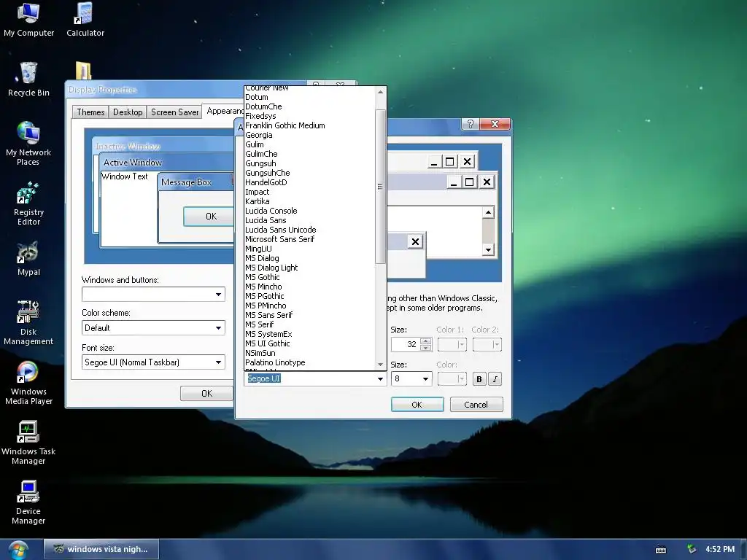Choose HandelGotD from the font list
This screenshot has height=560, width=747.
point(309,182)
